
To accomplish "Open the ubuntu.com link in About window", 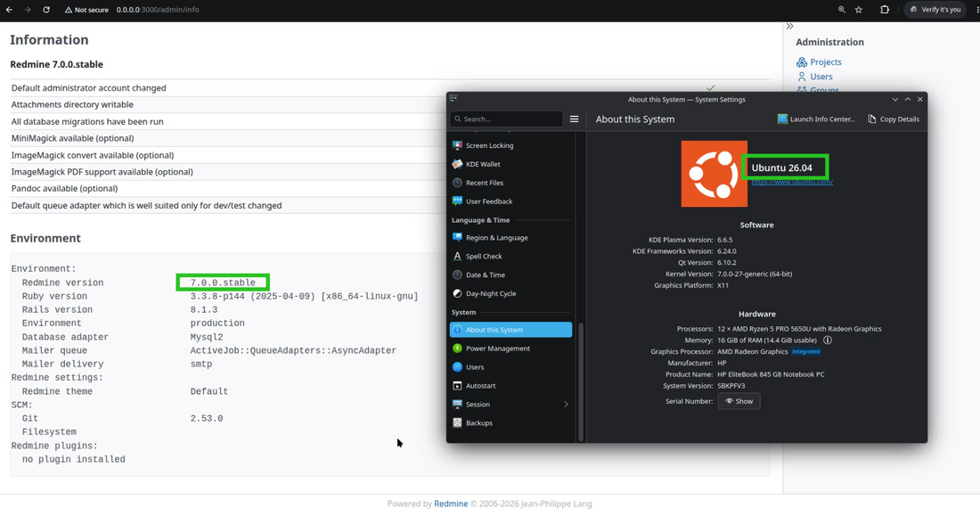I will click(792, 181).
